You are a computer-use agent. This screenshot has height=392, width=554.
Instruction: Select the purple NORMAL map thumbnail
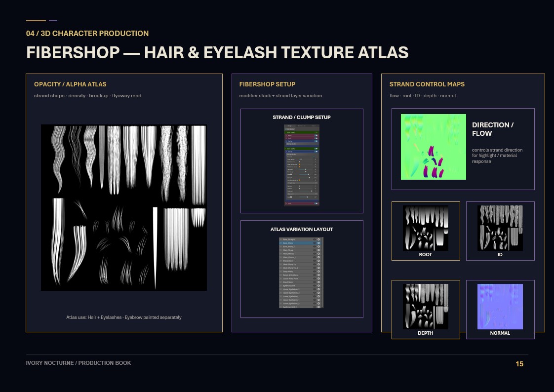[x=500, y=307]
